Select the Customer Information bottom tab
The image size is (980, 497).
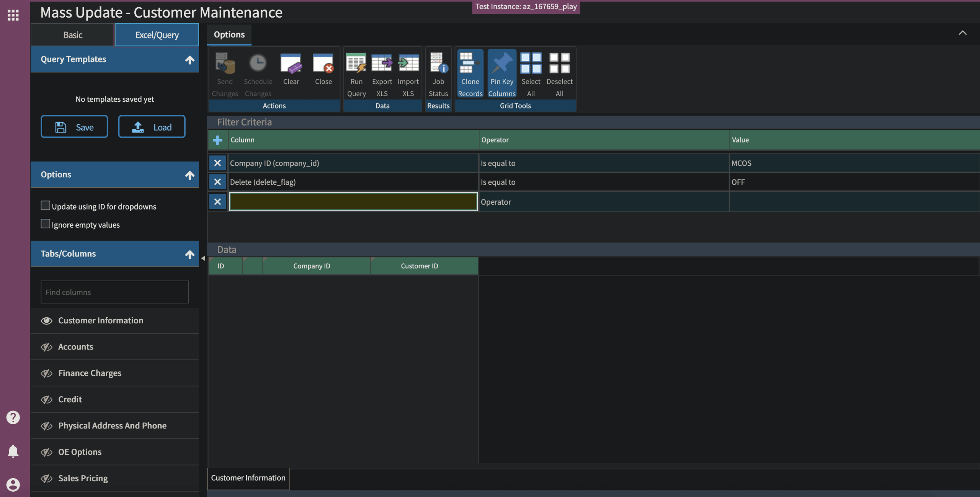click(248, 478)
